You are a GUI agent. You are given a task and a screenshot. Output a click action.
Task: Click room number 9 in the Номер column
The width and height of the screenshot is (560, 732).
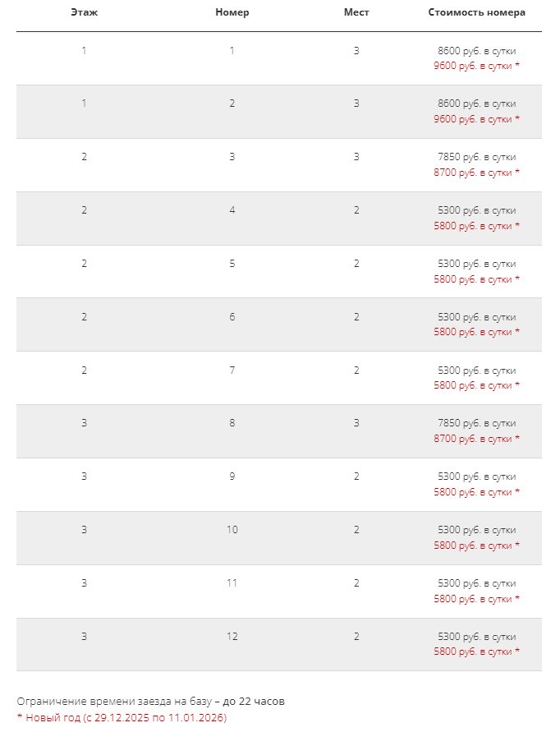[x=232, y=476]
